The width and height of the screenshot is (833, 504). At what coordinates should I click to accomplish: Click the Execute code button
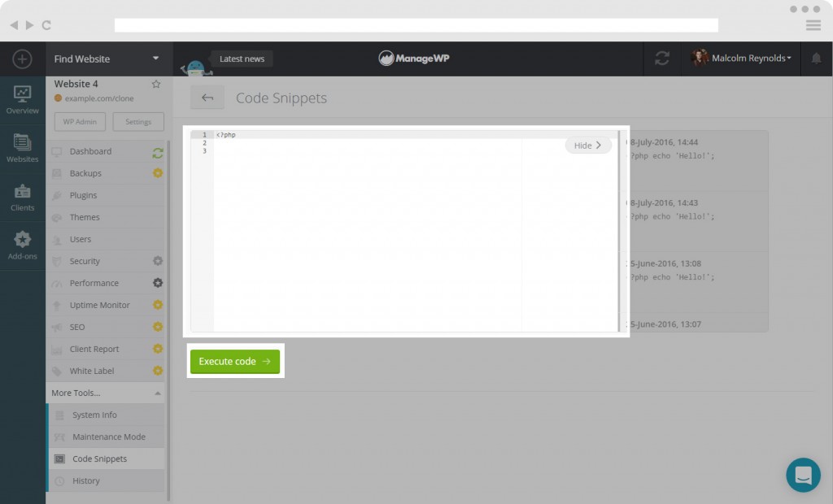(234, 361)
